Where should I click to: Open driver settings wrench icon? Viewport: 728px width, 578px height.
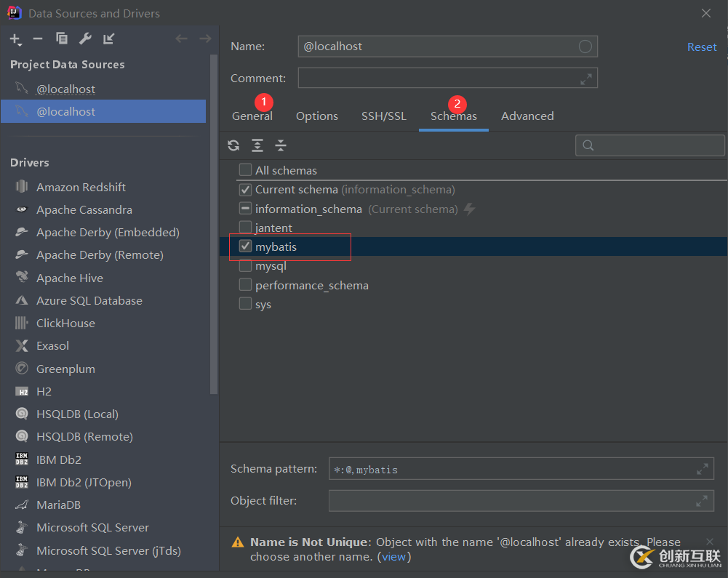coord(85,39)
